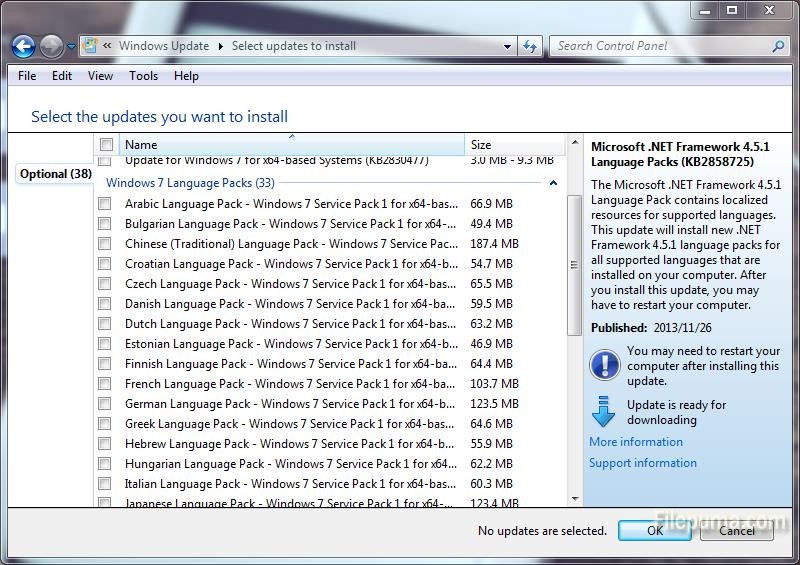Select the French Language Pack row text
Viewport: 800px width, 565px height.
pyautogui.click(x=290, y=384)
